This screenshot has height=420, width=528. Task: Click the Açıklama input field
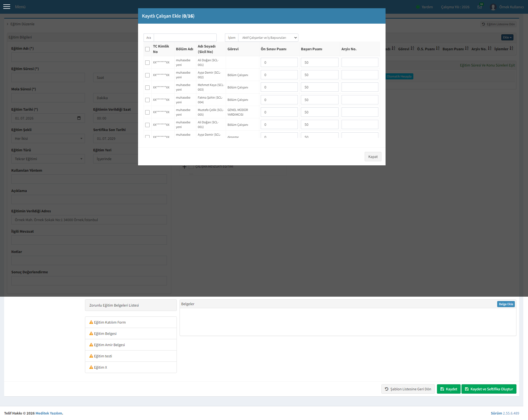click(x=89, y=199)
